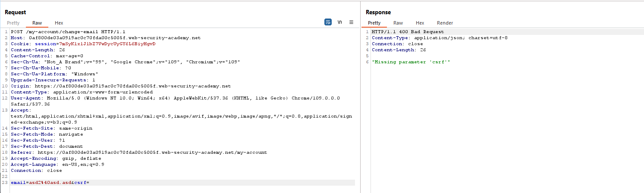Image resolution: width=644 pixels, height=193 pixels.
Task: Click the divider between Request and Response panes
Action: coord(361,103)
